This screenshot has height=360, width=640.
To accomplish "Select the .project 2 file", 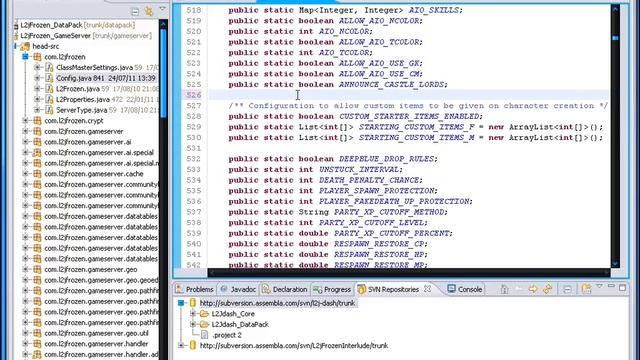I will tap(227, 335).
